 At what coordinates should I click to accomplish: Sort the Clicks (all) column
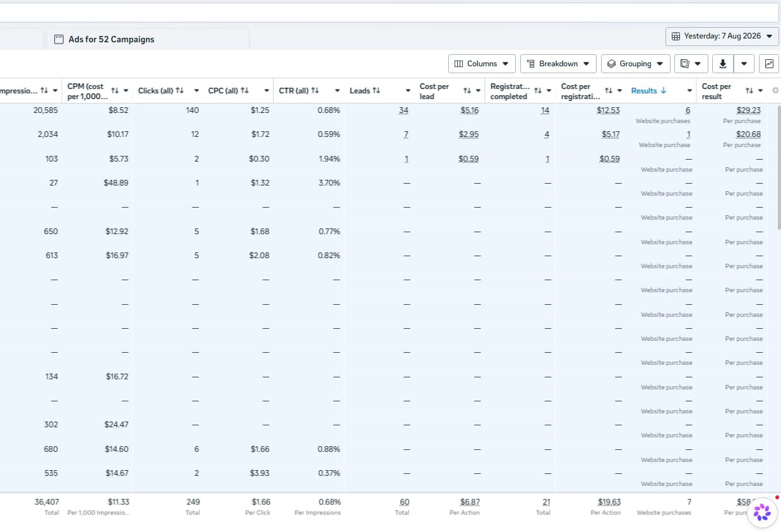coord(179,91)
